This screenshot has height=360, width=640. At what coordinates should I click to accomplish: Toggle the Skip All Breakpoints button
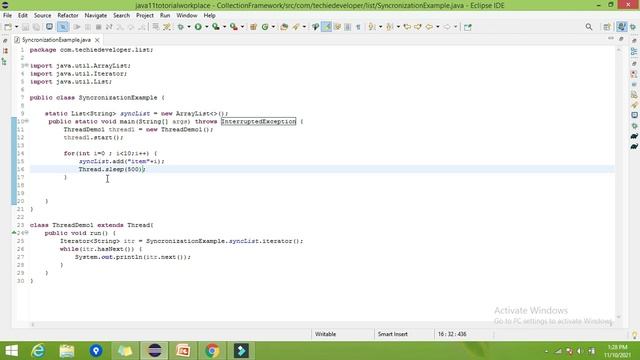tap(63, 27)
